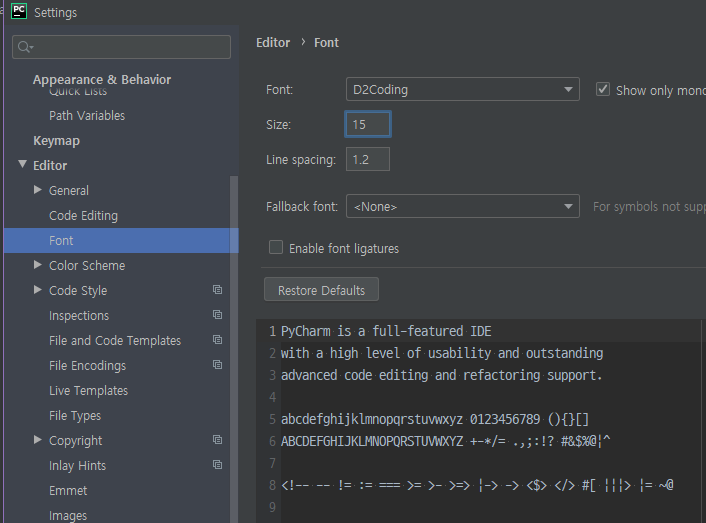Image resolution: width=706 pixels, height=523 pixels.
Task: Open Code Editing settings page
Action: coord(83,216)
